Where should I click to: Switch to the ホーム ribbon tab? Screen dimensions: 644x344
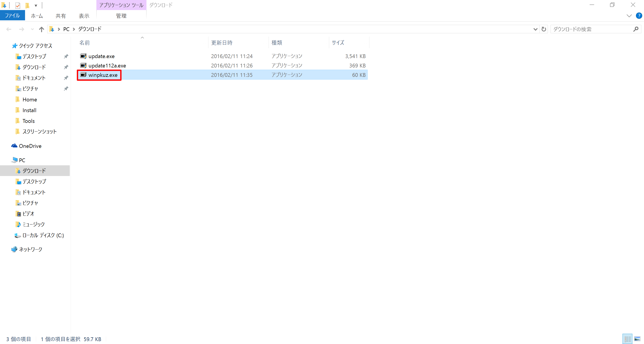click(37, 16)
